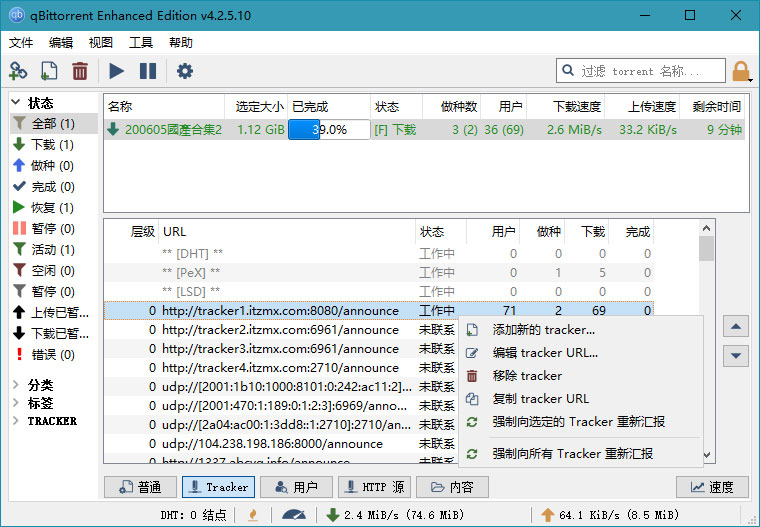Select the 200605國產合集2 torrent row
This screenshot has width=760, height=527.
[424, 129]
